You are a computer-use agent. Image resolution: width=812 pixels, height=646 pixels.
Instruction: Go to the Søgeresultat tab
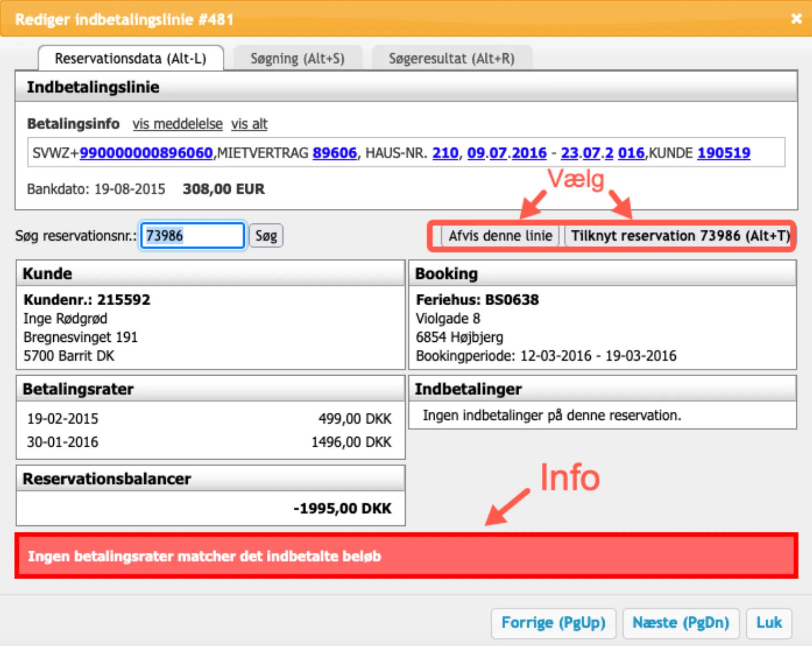pos(451,59)
